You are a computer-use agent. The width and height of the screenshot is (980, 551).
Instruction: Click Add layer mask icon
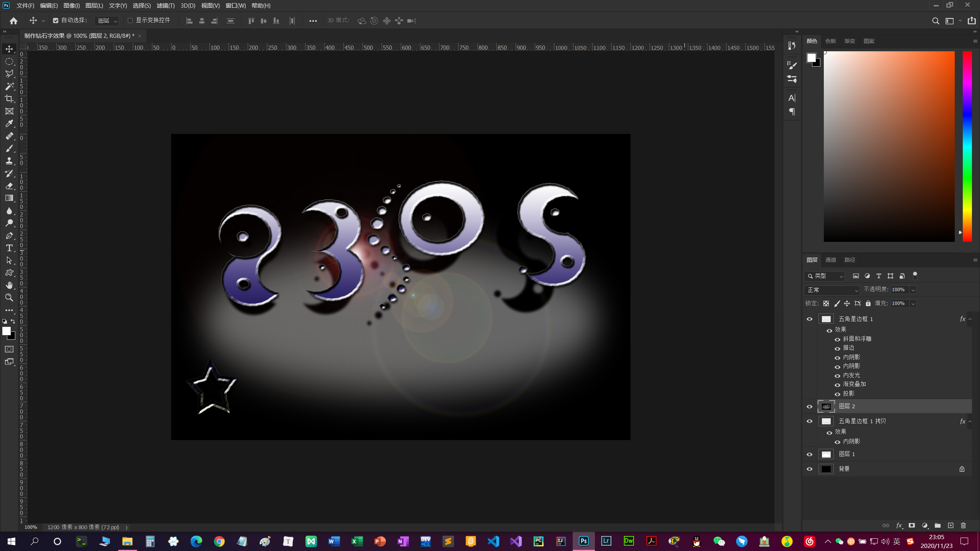(912, 525)
